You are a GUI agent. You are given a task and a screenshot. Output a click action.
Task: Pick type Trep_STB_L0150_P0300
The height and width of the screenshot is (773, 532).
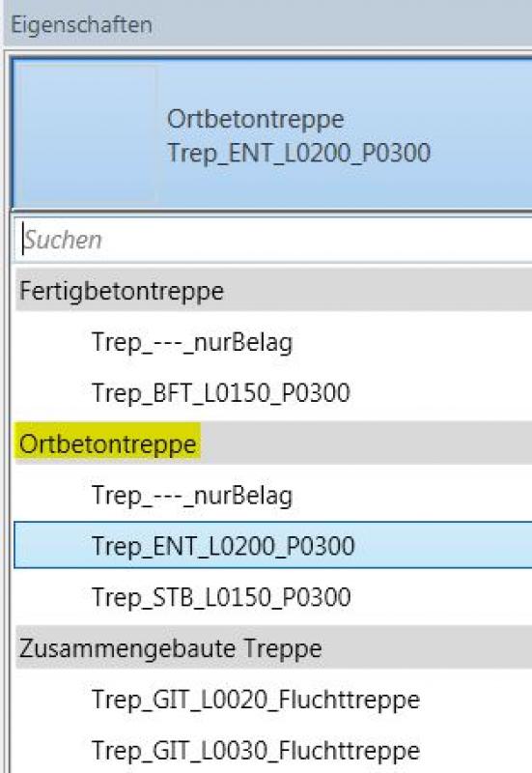point(221,597)
